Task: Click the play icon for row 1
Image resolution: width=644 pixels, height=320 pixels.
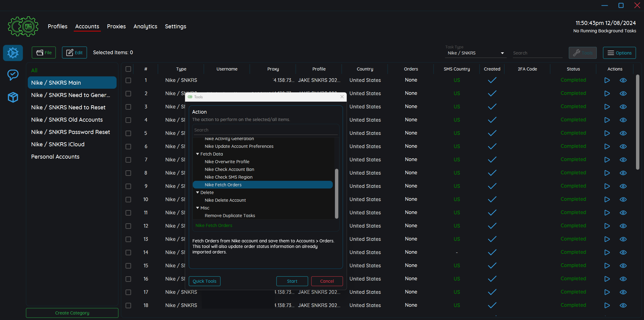Action: 607,80
